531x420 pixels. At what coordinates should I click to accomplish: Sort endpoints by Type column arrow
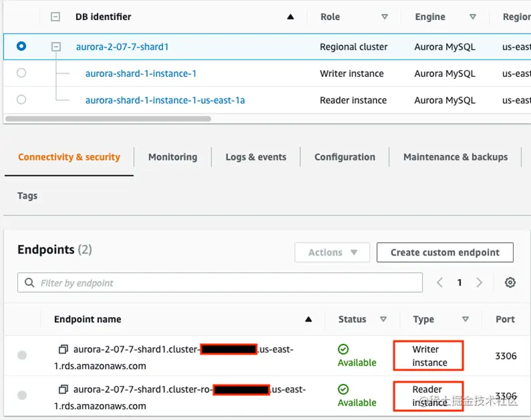coord(465,319)
